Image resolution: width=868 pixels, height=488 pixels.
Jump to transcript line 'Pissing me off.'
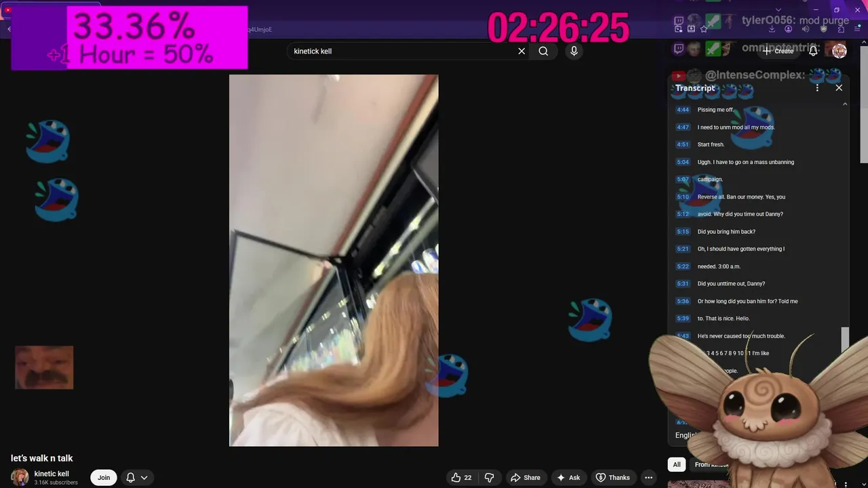(715, 110)
